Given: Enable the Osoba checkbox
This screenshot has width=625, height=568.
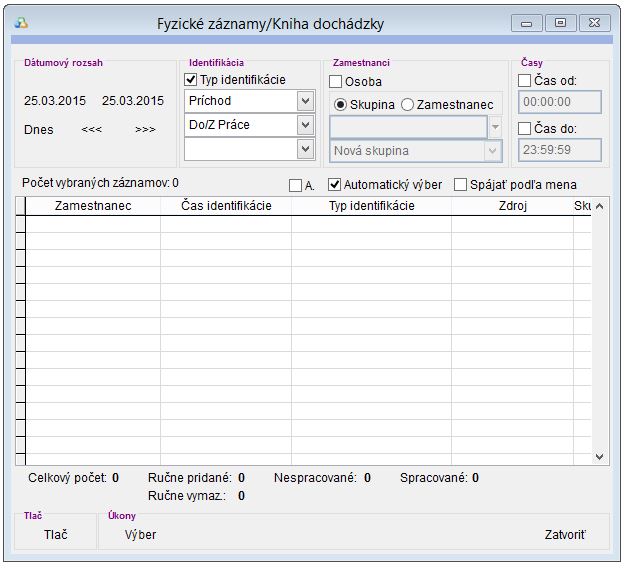Looking at the screenshot, I should coord(335,82).
